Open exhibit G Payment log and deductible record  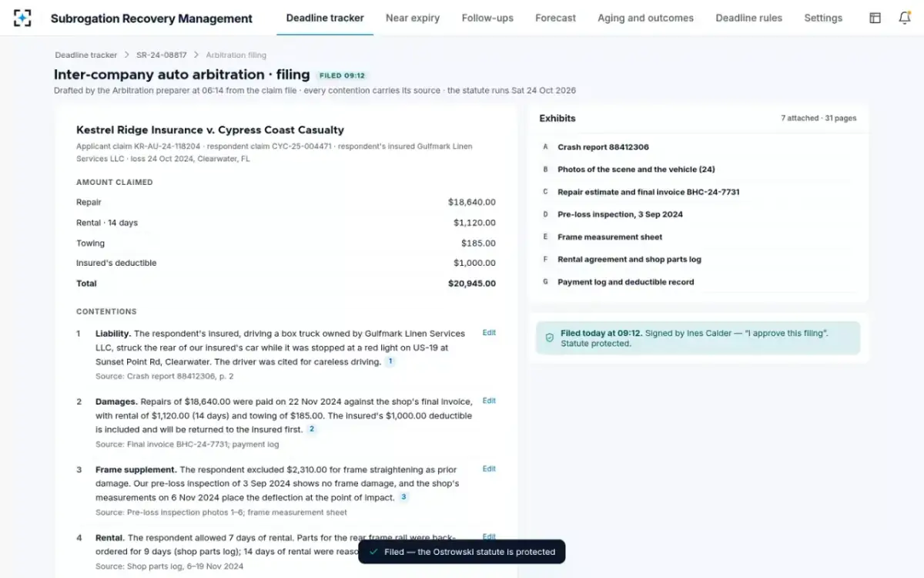click(698, 282)
